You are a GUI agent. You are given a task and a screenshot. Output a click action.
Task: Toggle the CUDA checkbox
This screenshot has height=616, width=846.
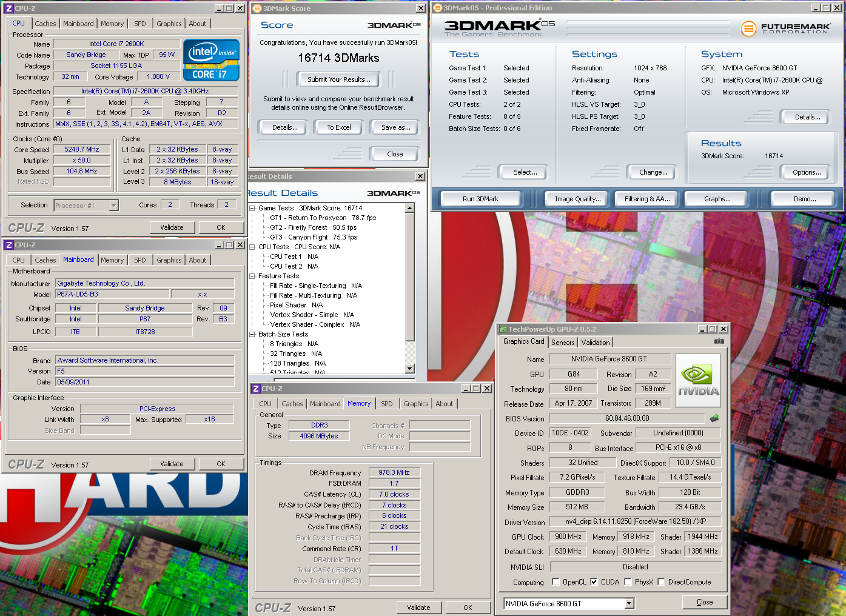coord(594,581)
